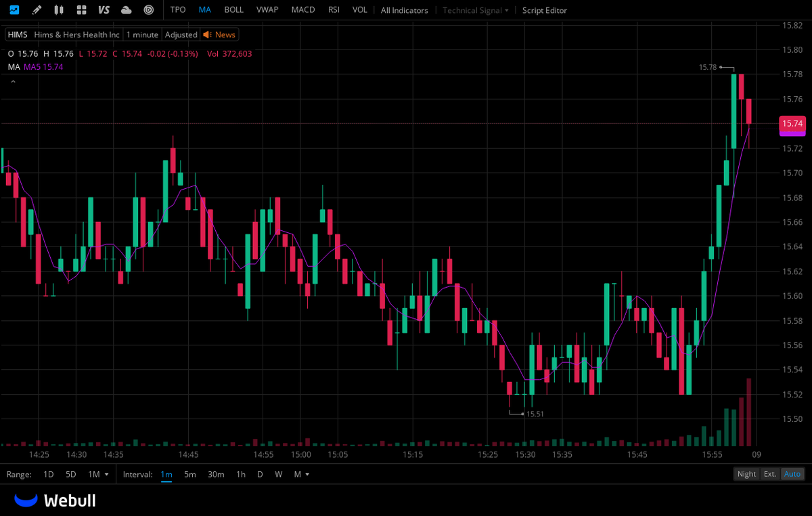Enable the BOLL indicator

tap(234, 10)
